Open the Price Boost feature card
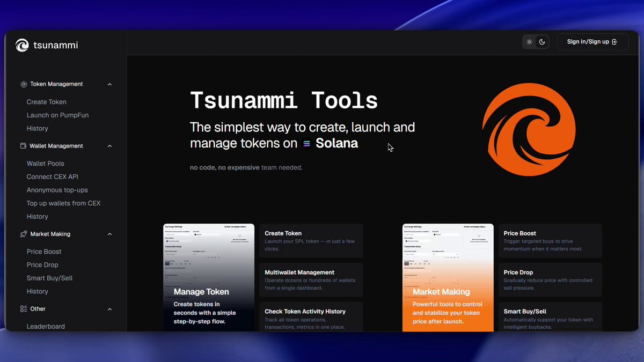644x362 pixels. click(550, 240)
